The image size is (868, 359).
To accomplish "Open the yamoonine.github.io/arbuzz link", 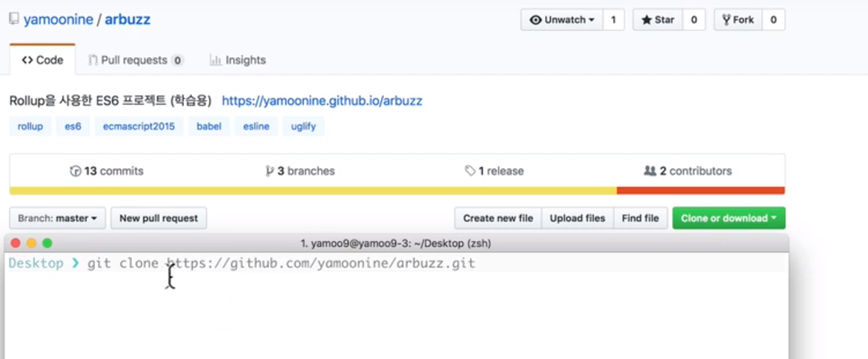I will click(322, 101).
